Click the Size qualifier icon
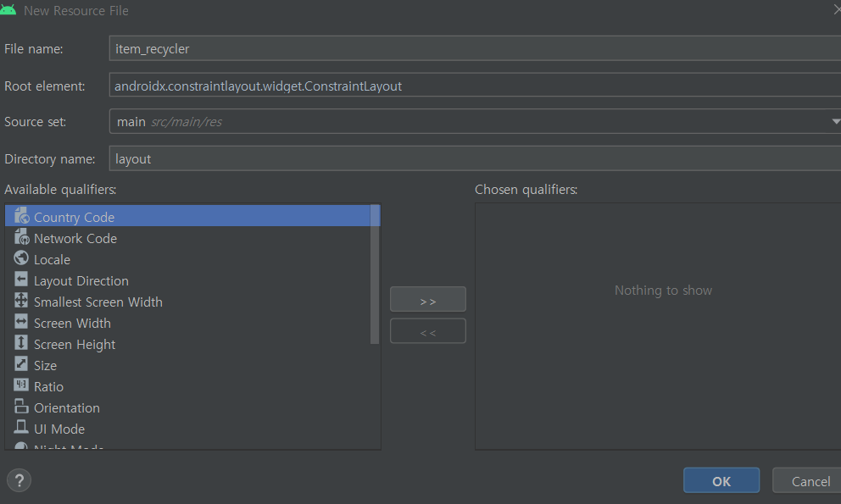 point(21,364)
